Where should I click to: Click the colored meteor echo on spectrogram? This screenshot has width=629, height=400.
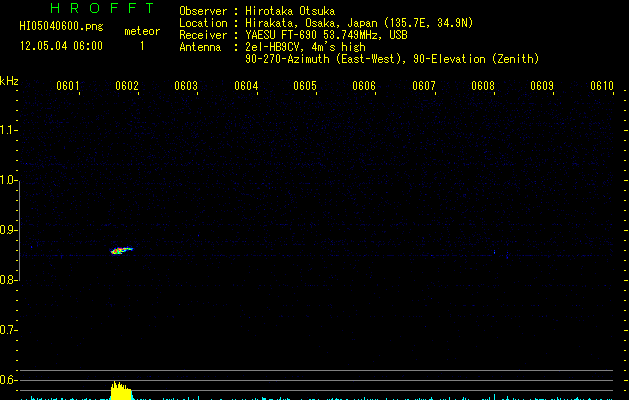click(x=122, y=250)
